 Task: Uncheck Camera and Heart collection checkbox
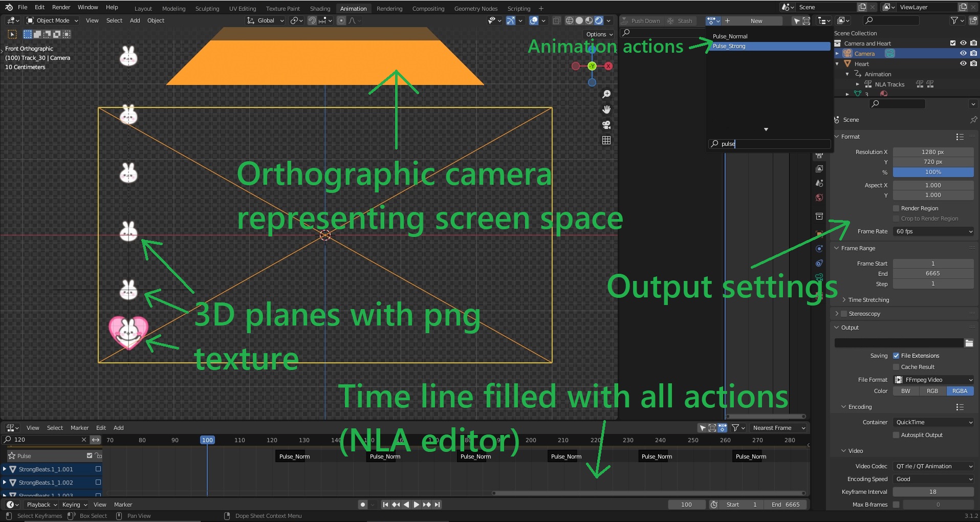tap(953, 43)
